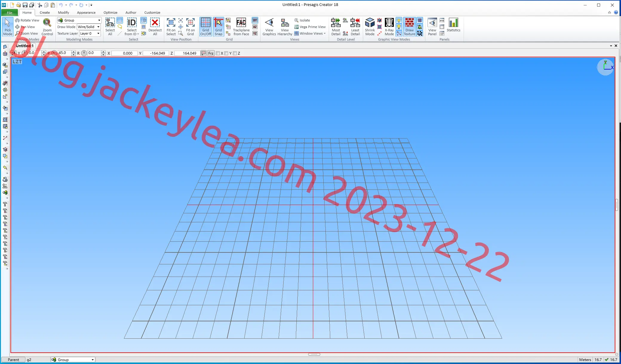Click the Fit on Grid icon
621x364 pixels.
coord(190,27)
